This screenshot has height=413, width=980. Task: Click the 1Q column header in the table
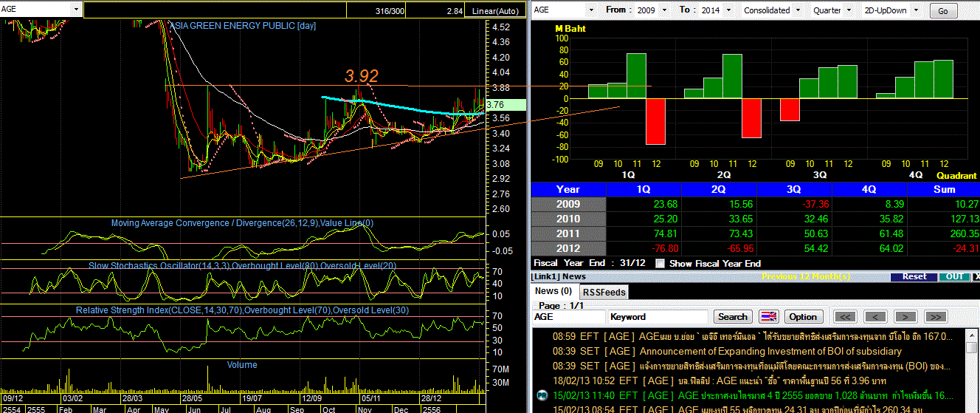pyautogui.click(x=643, y=189)
